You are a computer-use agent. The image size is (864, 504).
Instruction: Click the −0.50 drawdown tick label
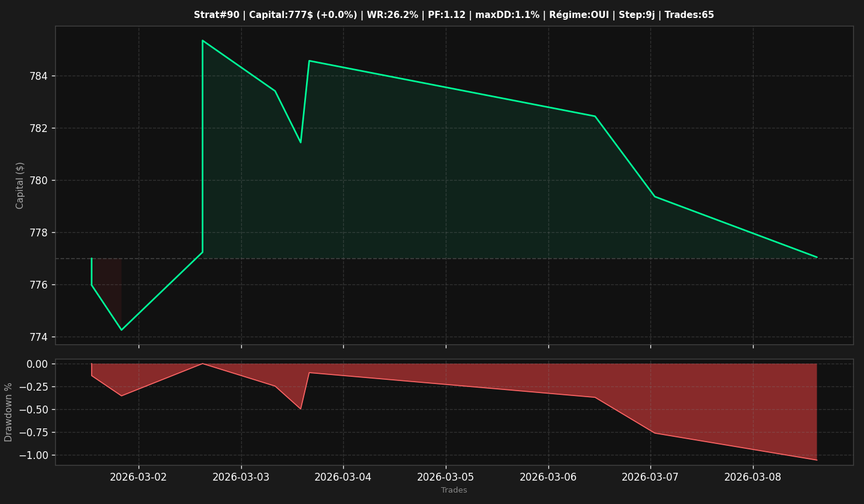pos(32,410)
